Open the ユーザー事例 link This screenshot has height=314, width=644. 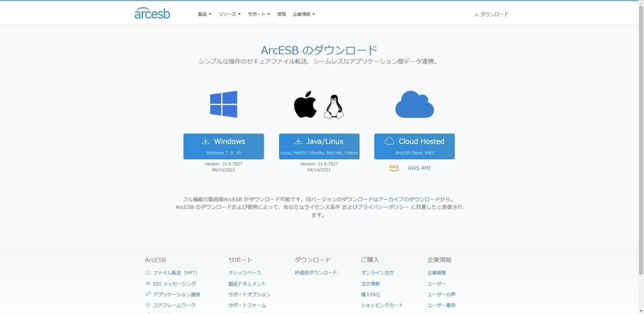point(442,305)
